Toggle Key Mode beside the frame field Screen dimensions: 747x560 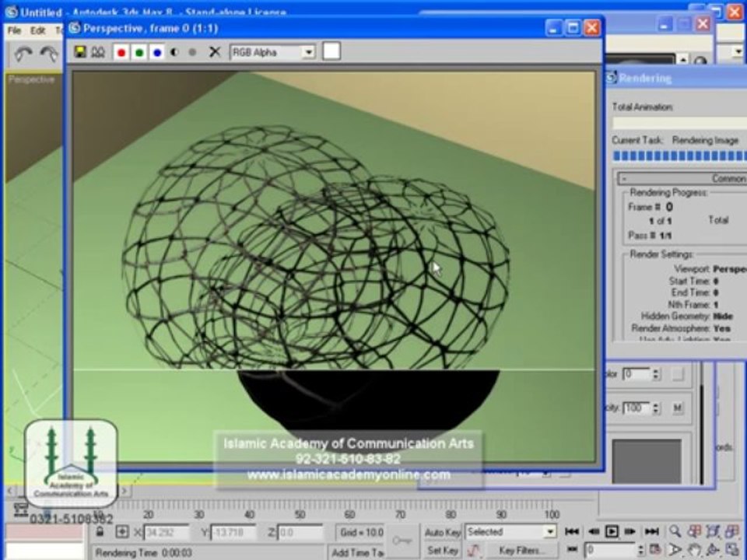(573, 551)
